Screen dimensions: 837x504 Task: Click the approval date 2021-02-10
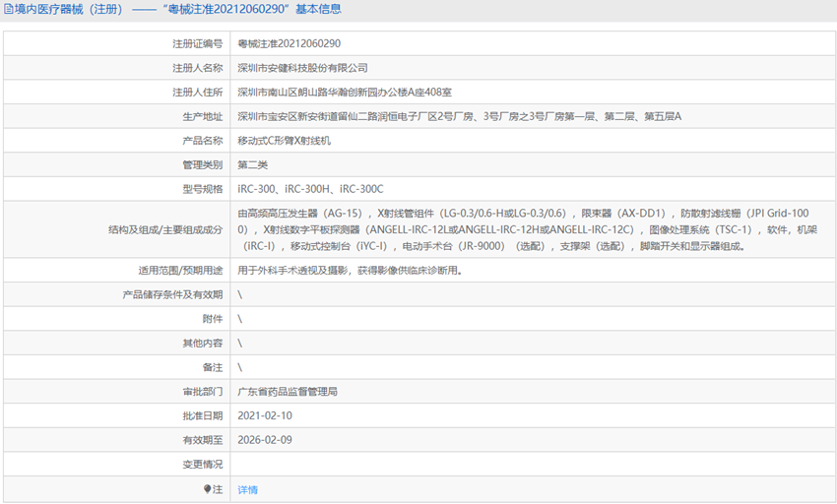[x=265, y=415]
